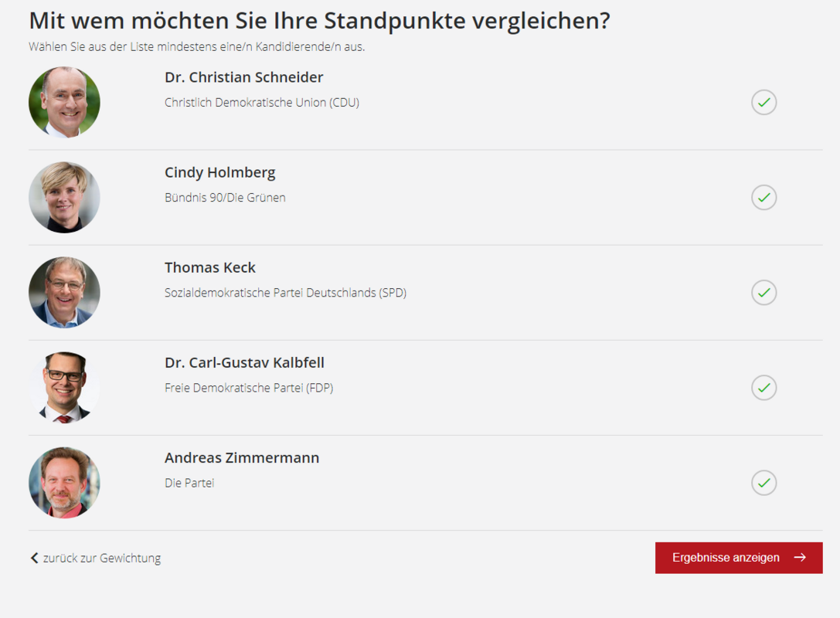Image resolution: width=840 pixels, height=618 pixels.
Task: Click the Bündnis 90/Die Grünen party label
Action: (x=225, y=198)
